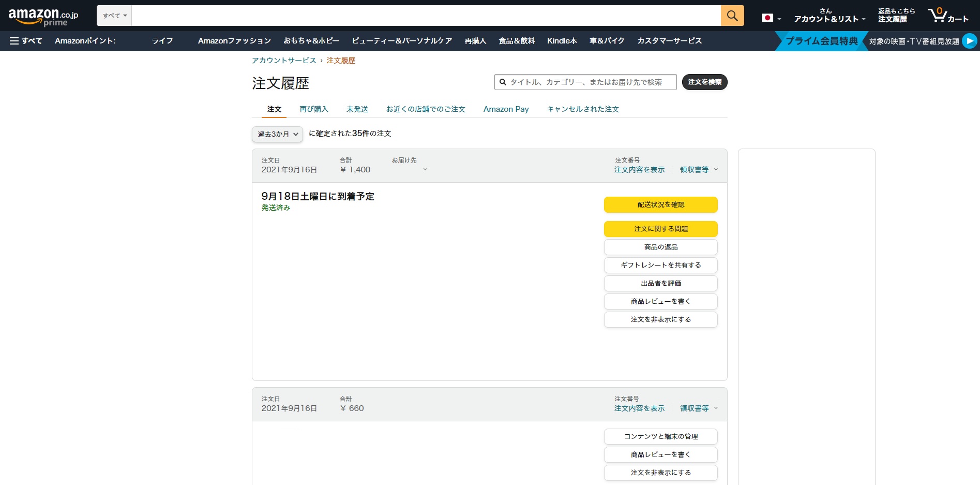Image resolution: width=980 pixels, height=485 pixels.
Task: Click the 注文履歴 breadcrumb link
Action: tap(341, 61)
